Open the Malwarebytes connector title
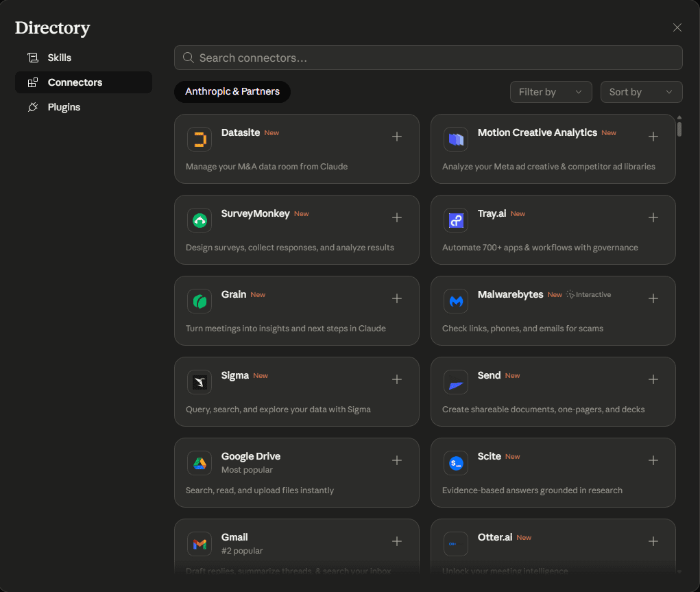The width and height of the screenshot is (700, 592). point(510,294)
